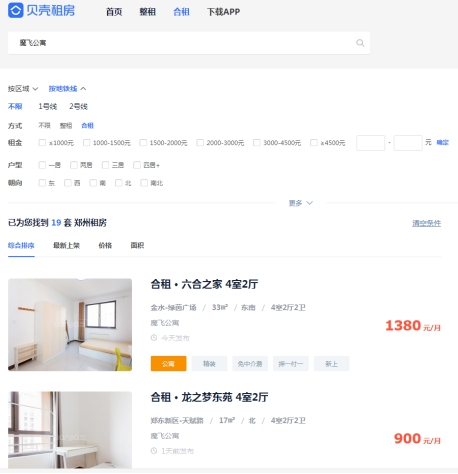The height and width of the screenshot is (474, 458).
Task: Click the clock icon beside 今天发布
Action: tap(154, 338)
